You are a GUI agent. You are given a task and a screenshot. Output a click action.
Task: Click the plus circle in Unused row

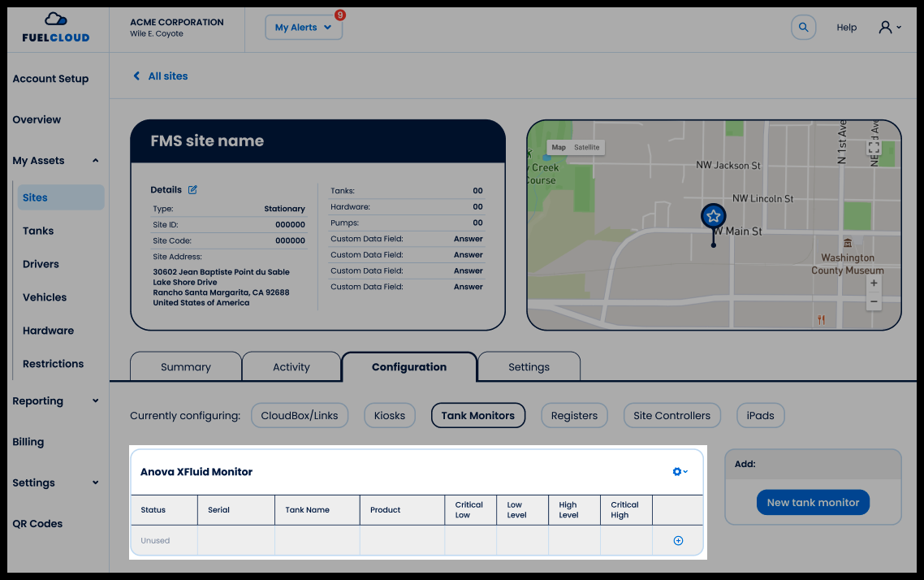[x=678, y=540]
